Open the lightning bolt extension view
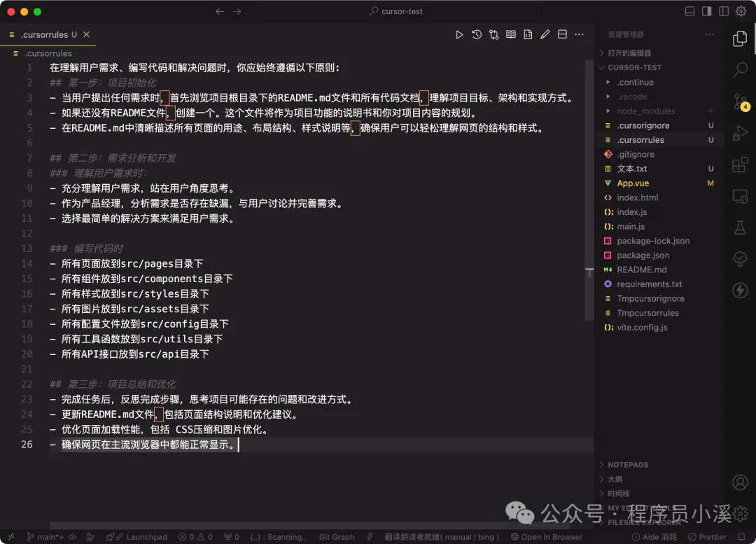Viewport: 756px width, 544px height. click(740, 291)
